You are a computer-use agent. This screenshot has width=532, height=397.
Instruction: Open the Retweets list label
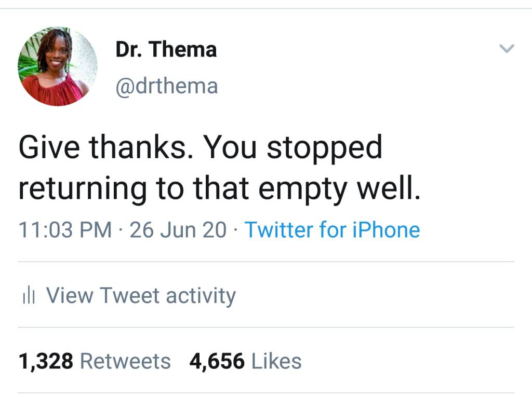(x=125, y=361)
